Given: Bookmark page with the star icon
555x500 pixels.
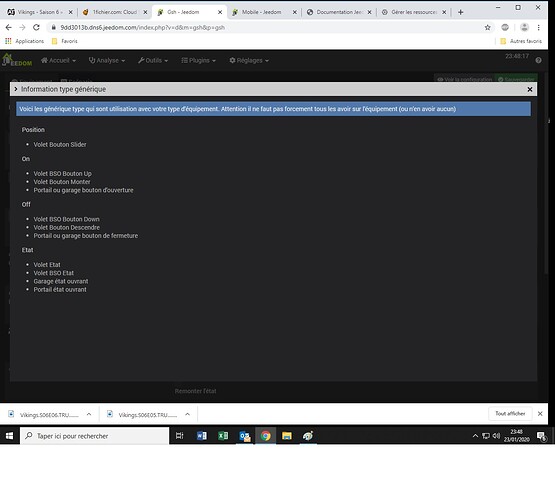Looking at the screenshot, I should click(487, 28).
